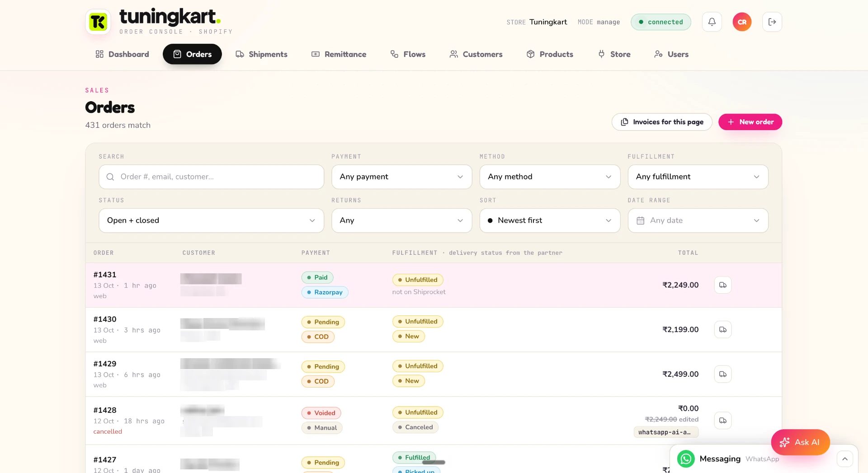Screen dimensions: 868x473
Task: Click the ship icon for order #1430
Action: 723,330
